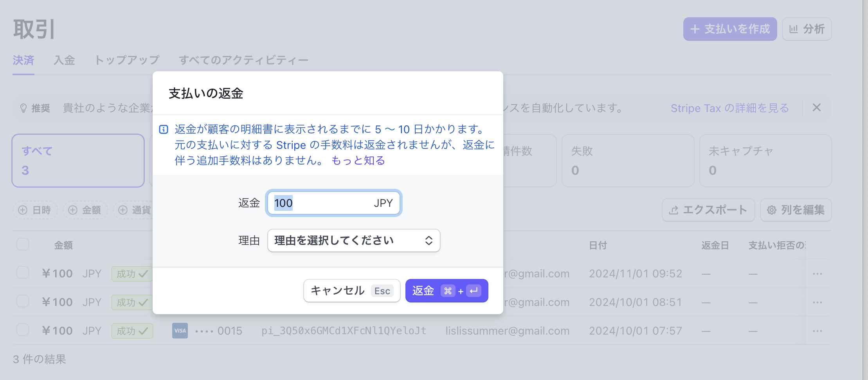Image resolution: width=868 pixels, height=380 pixels.
Task: Open the ellipsis menu on the bottom payment row
Action: 818,331
